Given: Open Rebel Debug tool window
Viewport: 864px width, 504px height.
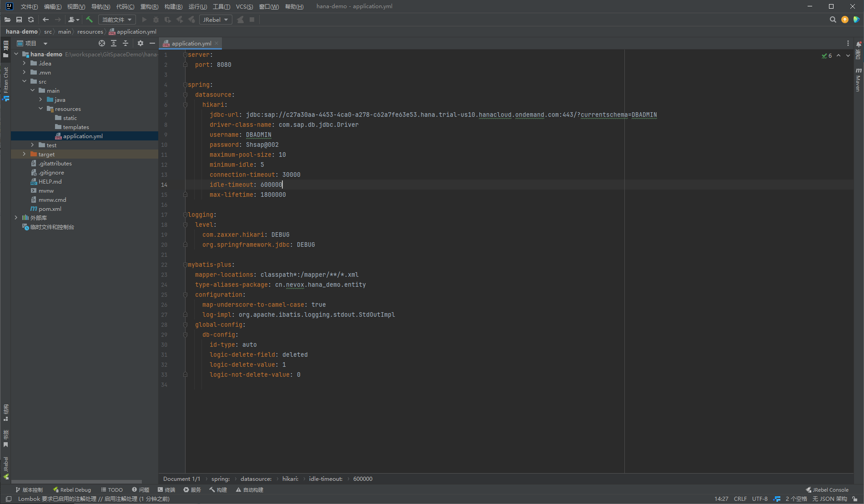Looking at the screenshot, I should (72, 489).
